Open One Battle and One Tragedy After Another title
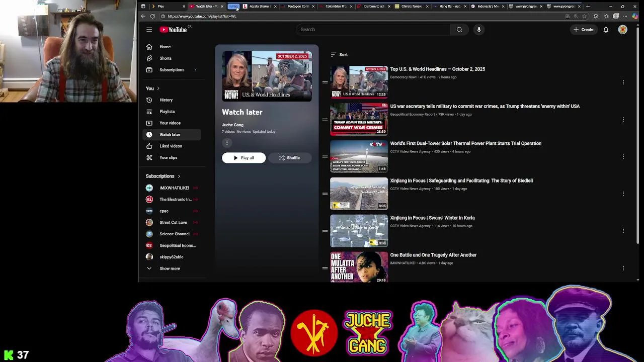The height and width of the screenshot is (362, 644). (433, 255)
